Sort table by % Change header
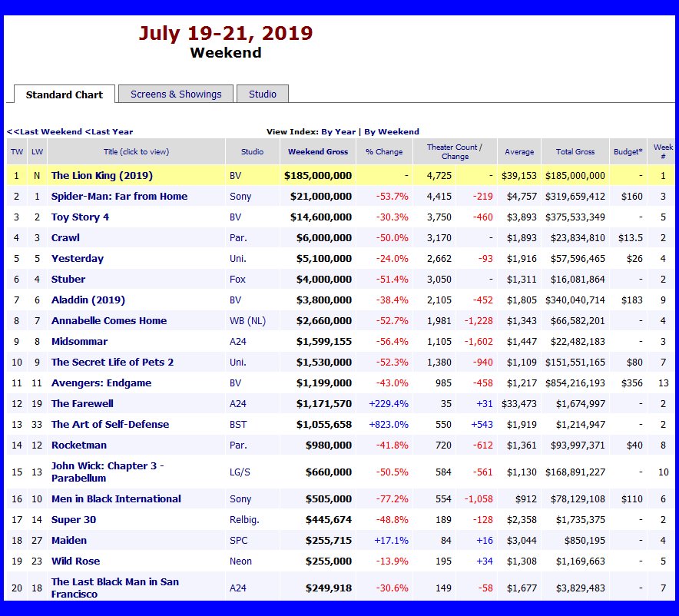Viewport: 679px width, 616px height. coord(384,151)
